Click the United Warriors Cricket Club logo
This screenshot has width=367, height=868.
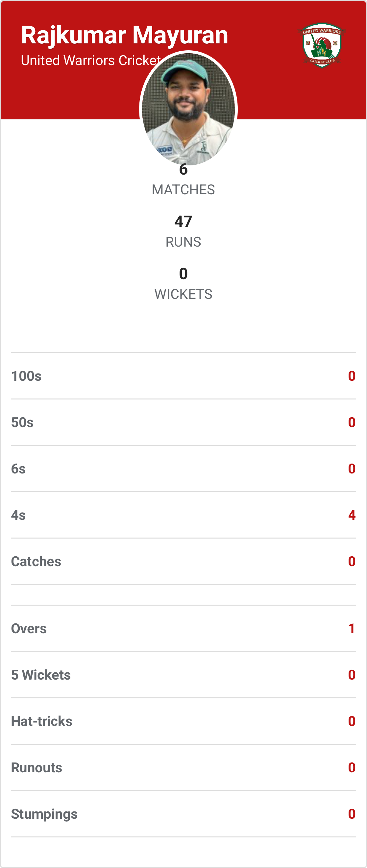322,45
